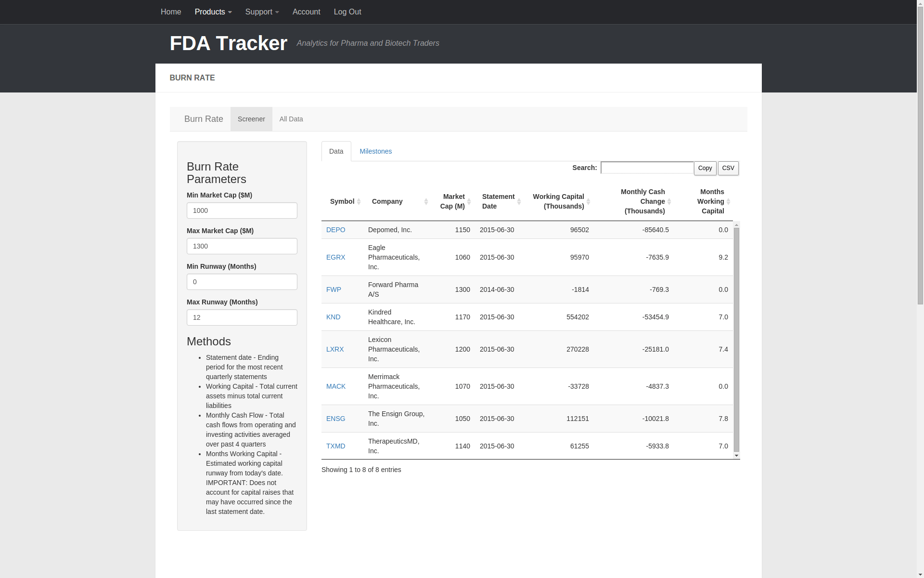Open the Support dropdown menu
The image size is (924, 578).
tap(262, 12)
